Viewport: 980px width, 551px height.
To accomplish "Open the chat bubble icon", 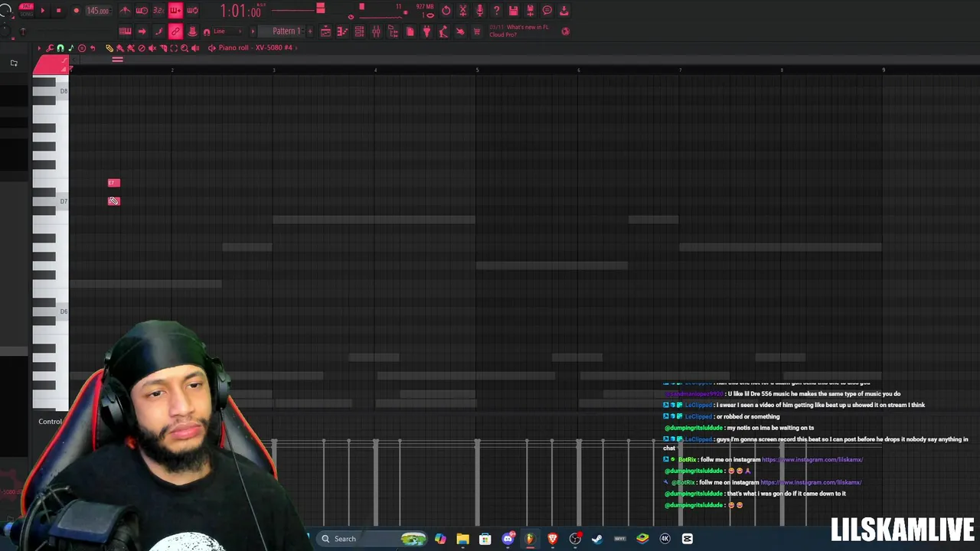I will [547, 11].
